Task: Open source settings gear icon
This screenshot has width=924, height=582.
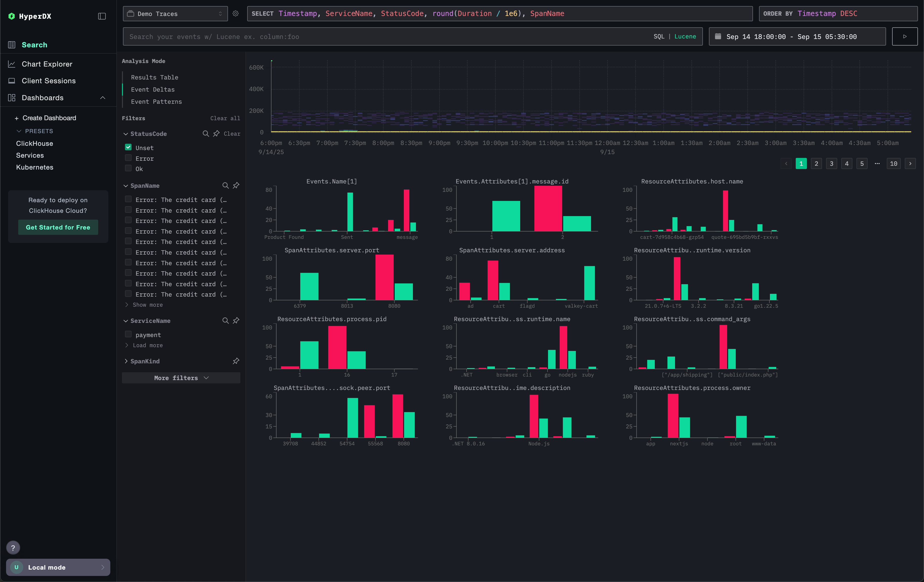Action: [x=236, y=13]
